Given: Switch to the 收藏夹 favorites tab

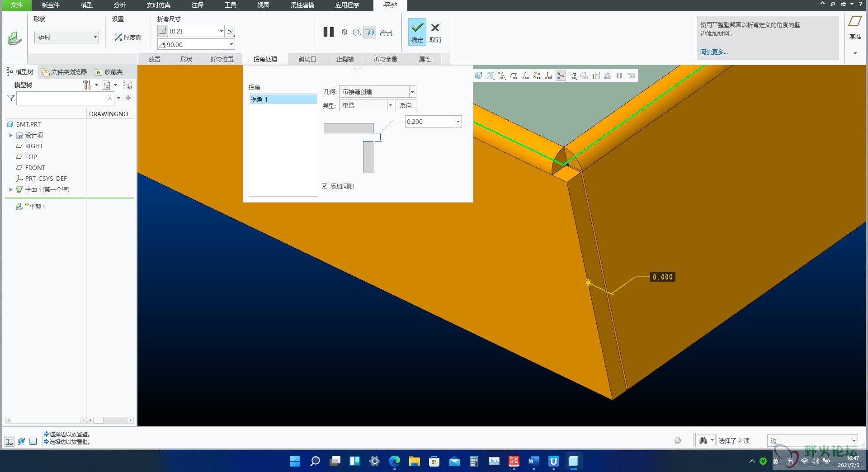Looking at the screenshot, I should coord(109,72).
